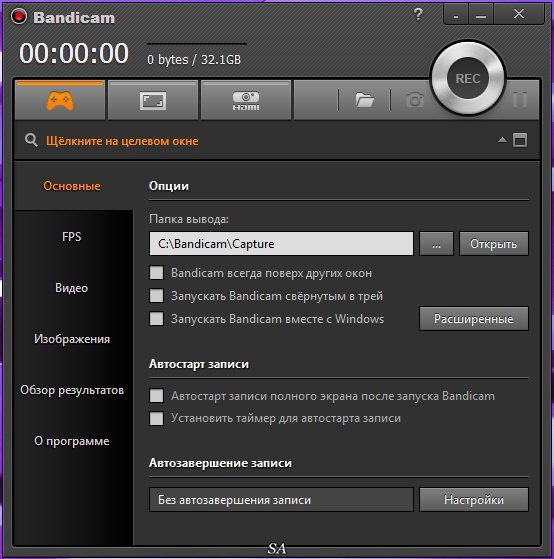Click the Настройки button

pos(473,500)
